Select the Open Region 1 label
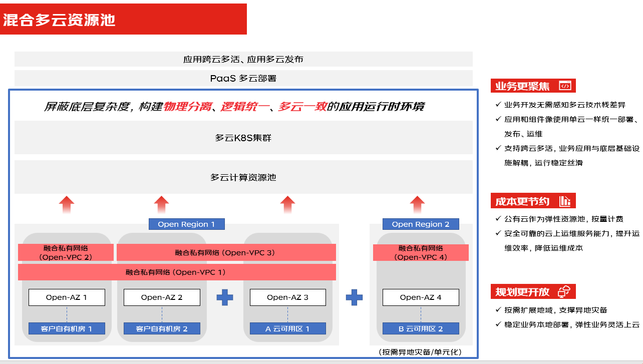Viewport: 643px width, 364px height. point(186,224)
